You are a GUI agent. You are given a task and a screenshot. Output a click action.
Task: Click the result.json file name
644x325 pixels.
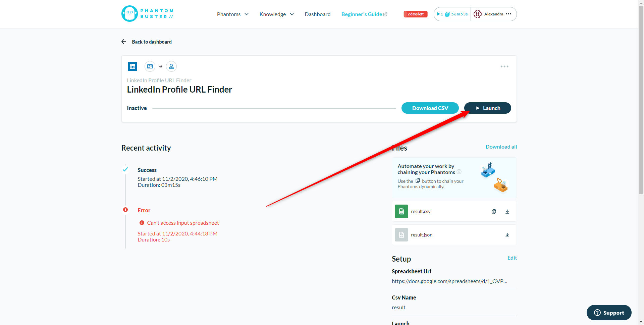click(422, 235)
